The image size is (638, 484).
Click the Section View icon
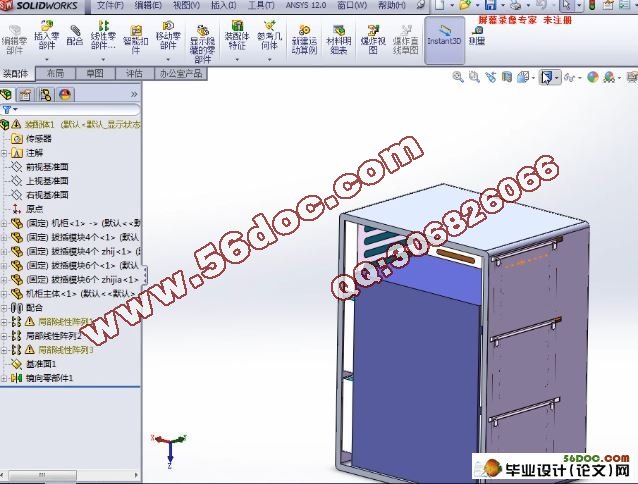pos(507,77)
